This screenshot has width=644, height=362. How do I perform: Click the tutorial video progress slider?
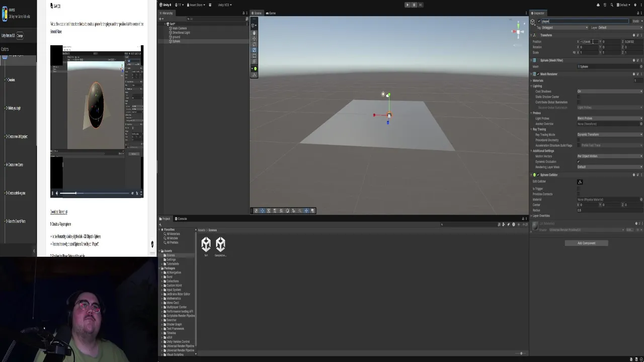(95, 193)
